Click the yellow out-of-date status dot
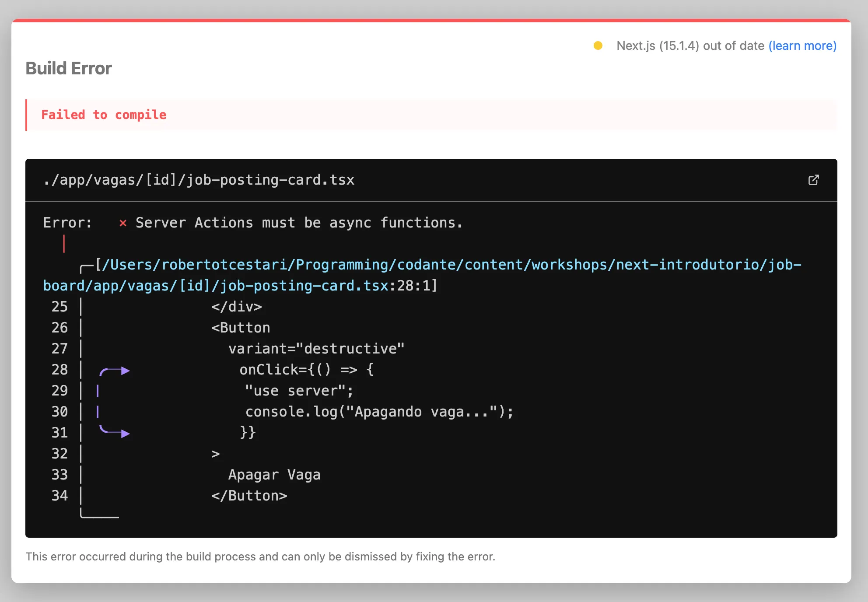This screenshot has height=602, width=868. (598, 45)
